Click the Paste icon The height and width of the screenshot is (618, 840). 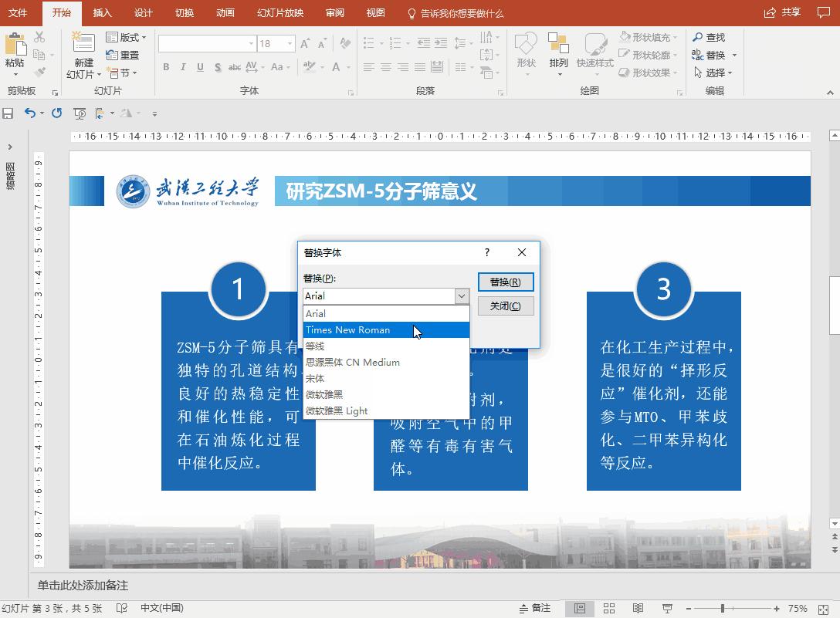pyautogui.click(x=16, y=46)
